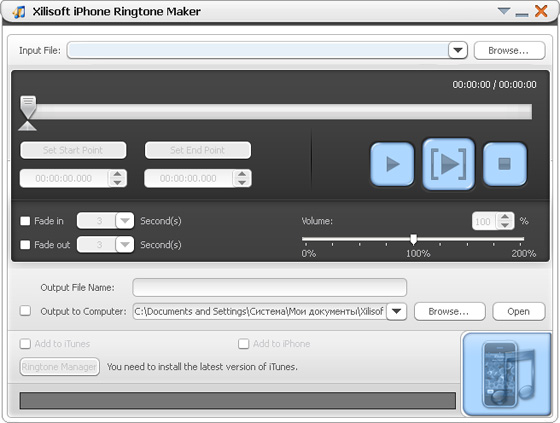The height and width of the screenshot is (423, 560).
Task: Start ringtone conversion with iPhone music icon
Action: (507, 374)
